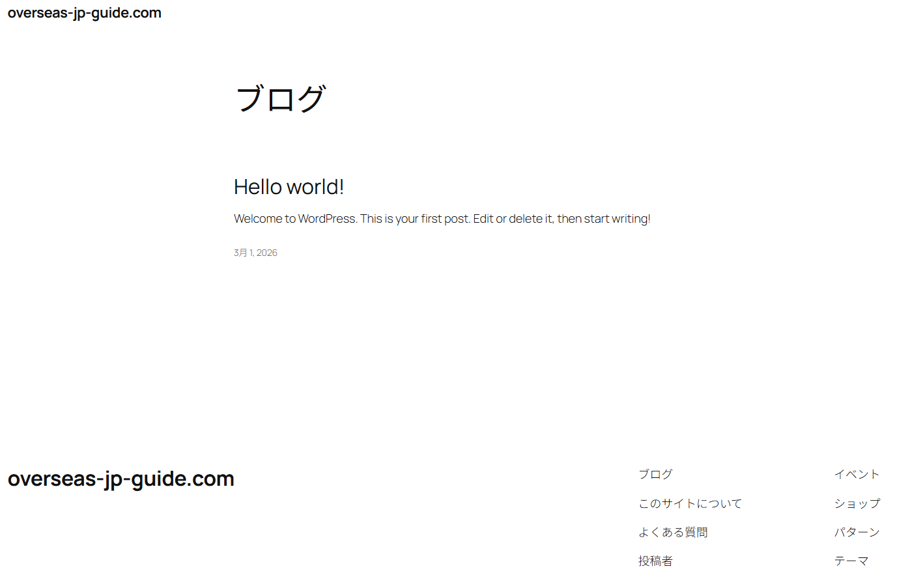Click the large ブログ page heading

280,99
